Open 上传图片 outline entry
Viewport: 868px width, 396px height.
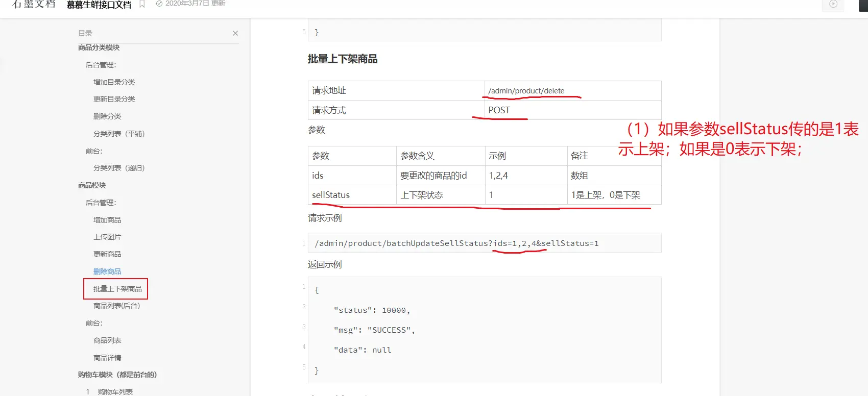point(107,237)
